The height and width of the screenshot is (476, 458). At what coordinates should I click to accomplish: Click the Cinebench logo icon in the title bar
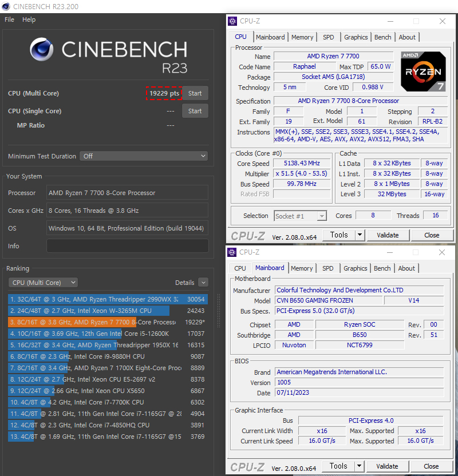[x=6, y=6]
